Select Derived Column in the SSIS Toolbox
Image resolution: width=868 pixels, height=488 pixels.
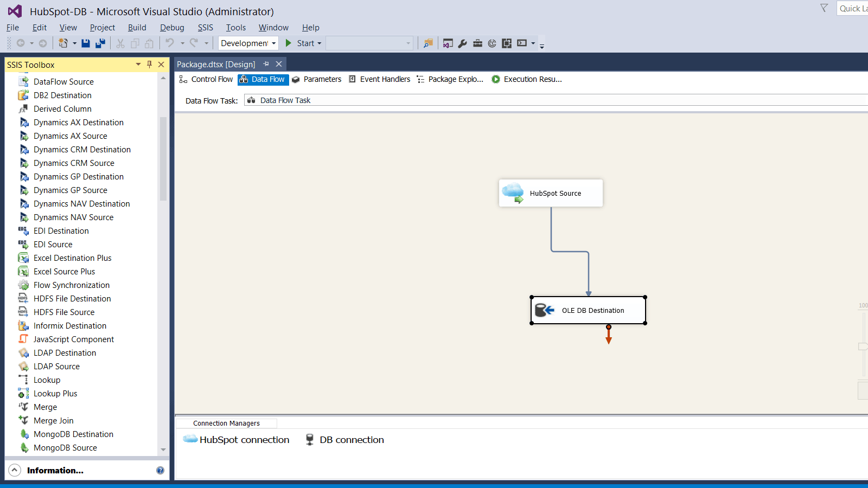pos(63,108)
